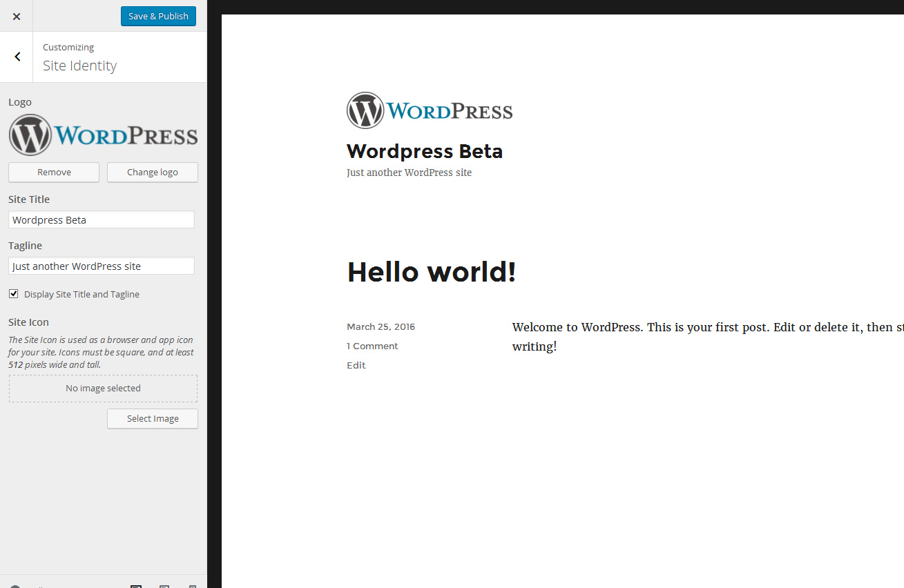904x588 pixels.
Task: Open the '1 Comment' link
Action: pos(372,346)
